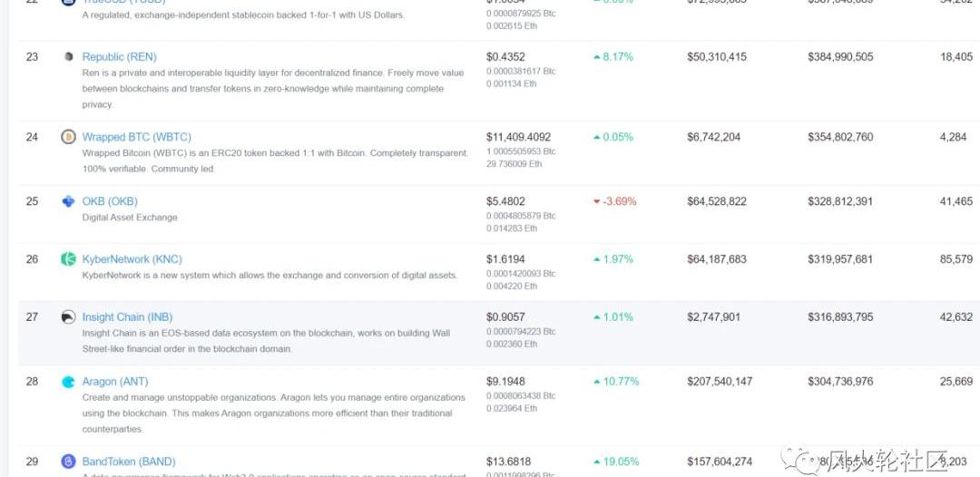
Task: Open the Republic (REN) token page
Action: coord(119,57)
